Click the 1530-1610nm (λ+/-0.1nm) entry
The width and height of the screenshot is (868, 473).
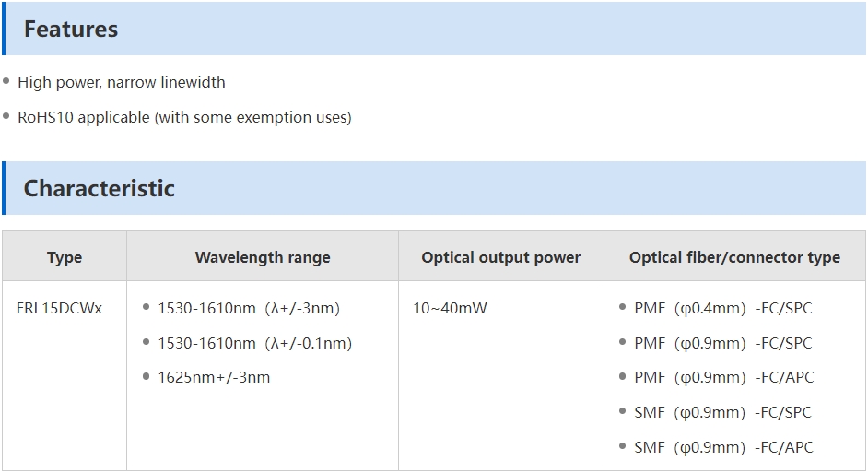(x=254, y=343)
